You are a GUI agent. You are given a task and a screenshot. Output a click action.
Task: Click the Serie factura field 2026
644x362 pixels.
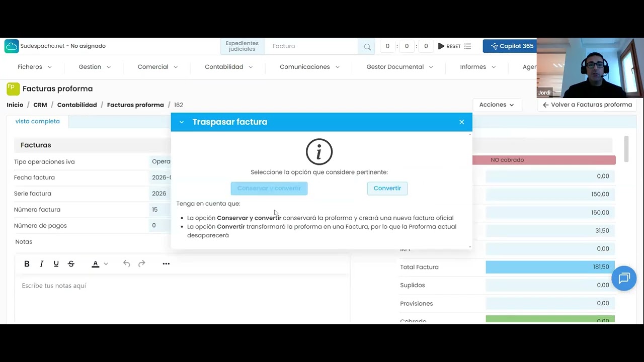point(160,194)
